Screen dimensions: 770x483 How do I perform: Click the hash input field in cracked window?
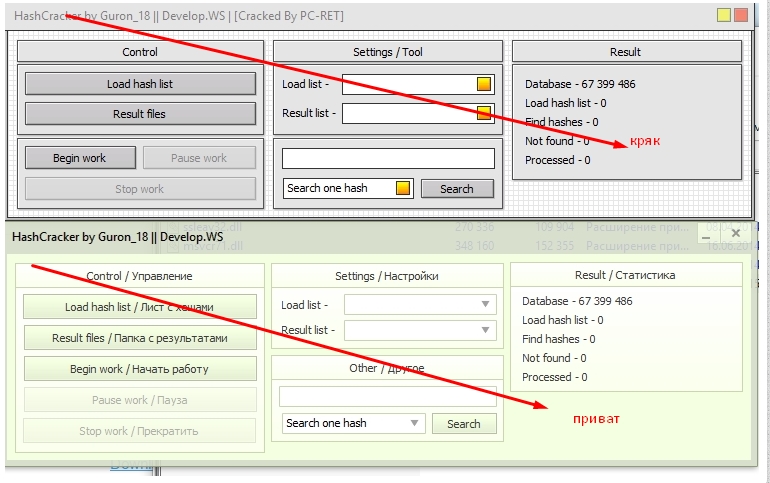pos(388,159)
